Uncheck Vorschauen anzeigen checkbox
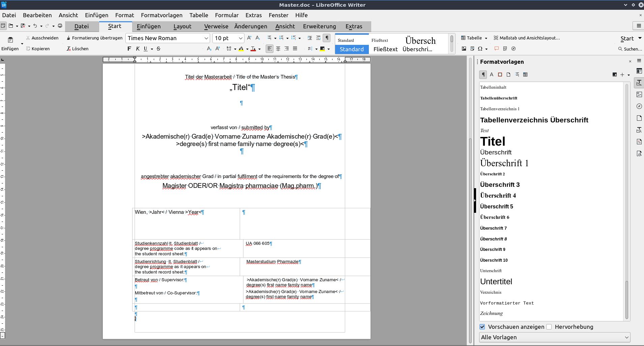644x346 pixels. (482, 327)
